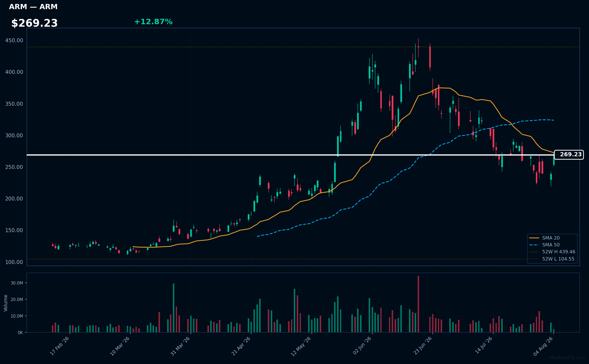Click the "100.00" price axis label
589x364 pixels.
[14, 262]
